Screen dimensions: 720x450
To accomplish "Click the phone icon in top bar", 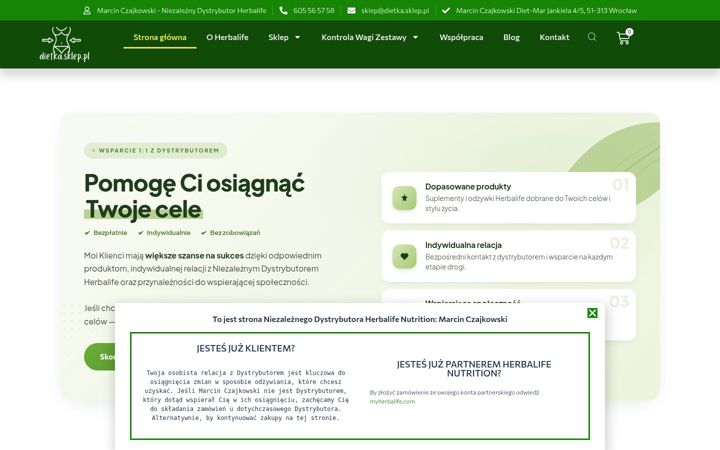I will point(283,10).
